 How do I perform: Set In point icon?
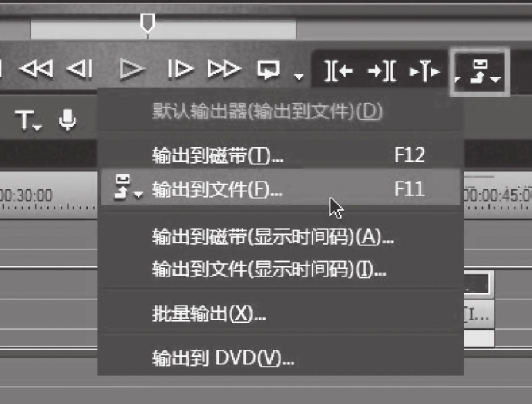tap(338, 71)
